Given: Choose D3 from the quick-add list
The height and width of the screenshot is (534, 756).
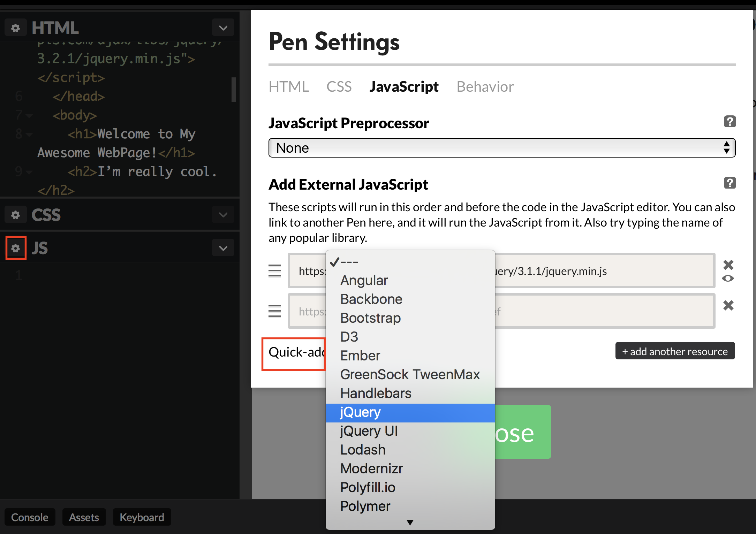Looking at the screenshot, I should point(410,337).
